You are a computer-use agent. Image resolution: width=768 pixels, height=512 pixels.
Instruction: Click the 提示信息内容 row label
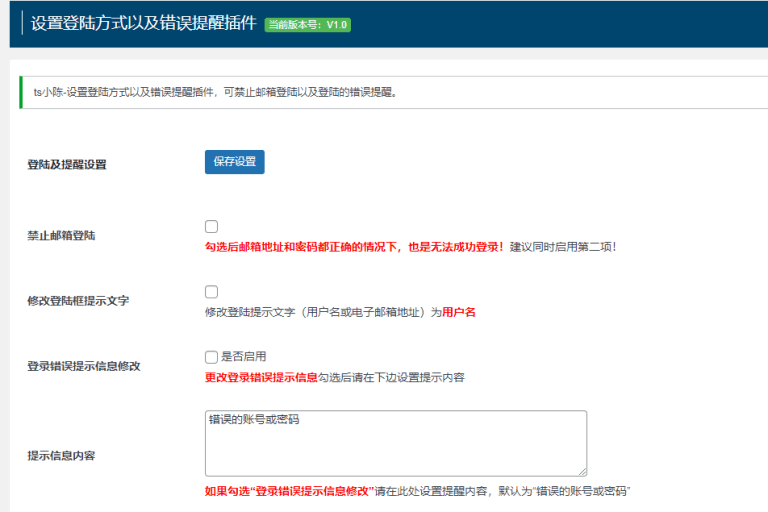click(x=61, y=456)
